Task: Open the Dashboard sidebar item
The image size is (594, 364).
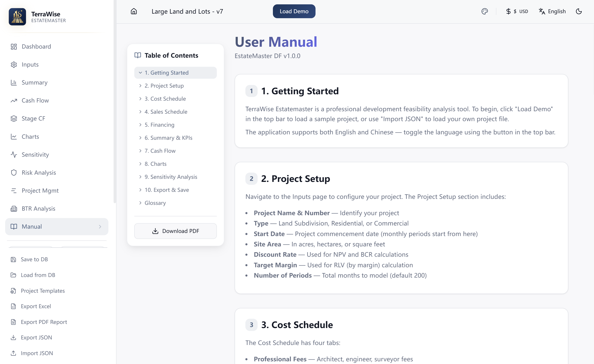Action: click(36, 47)
